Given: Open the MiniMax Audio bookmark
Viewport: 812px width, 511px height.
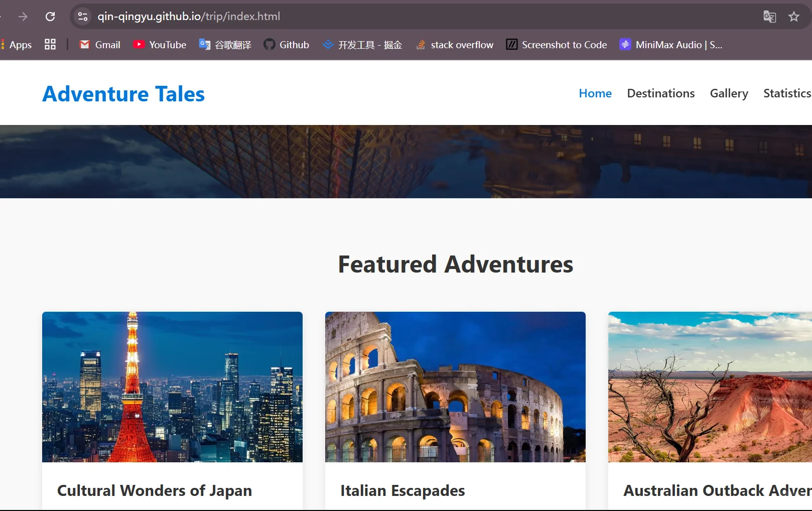Looking at the screenshot, I should [x=670, y=45].
